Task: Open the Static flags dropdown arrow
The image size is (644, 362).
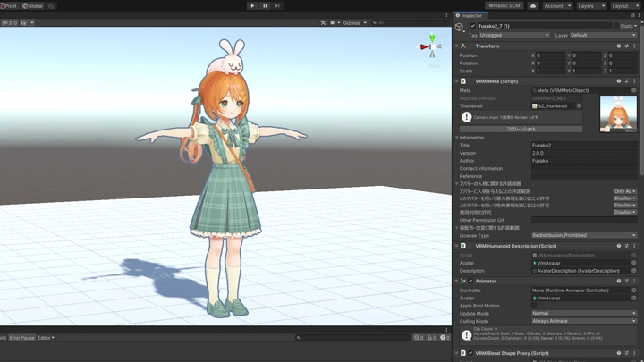Action: coord(636,26)
